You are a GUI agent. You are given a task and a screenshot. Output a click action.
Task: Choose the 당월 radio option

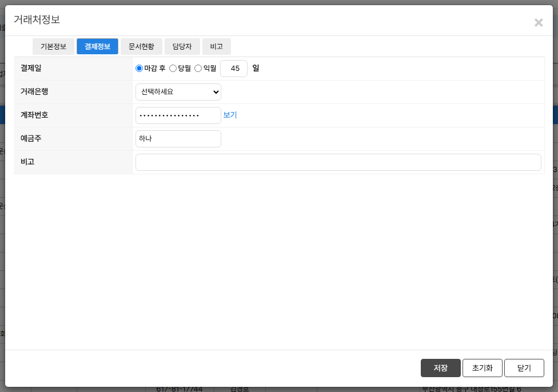(173, 69)
